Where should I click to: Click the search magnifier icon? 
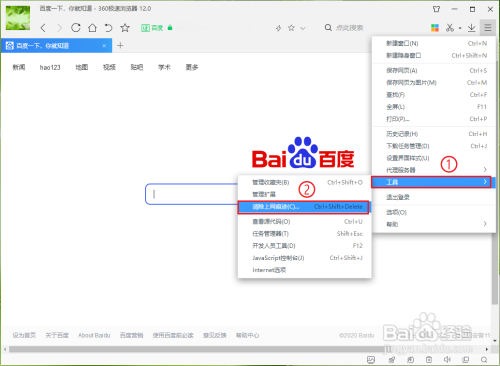click(328, 28)
